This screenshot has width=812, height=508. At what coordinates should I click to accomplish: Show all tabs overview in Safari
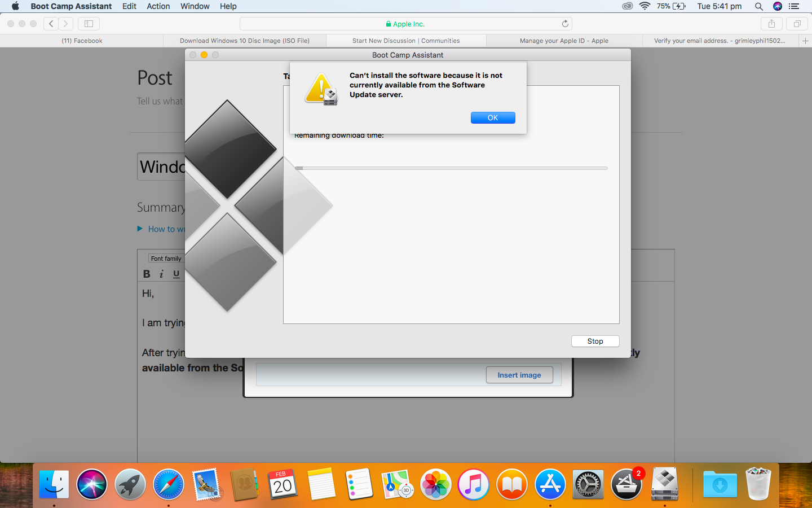797,24
